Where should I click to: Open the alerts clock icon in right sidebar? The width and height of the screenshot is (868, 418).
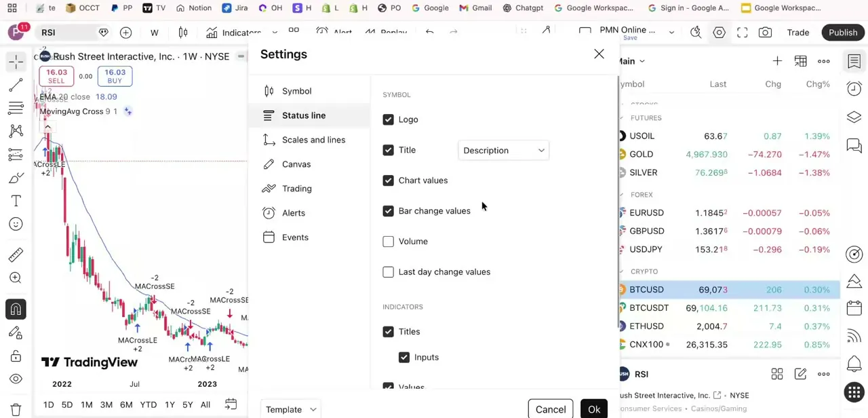(854, 89)
